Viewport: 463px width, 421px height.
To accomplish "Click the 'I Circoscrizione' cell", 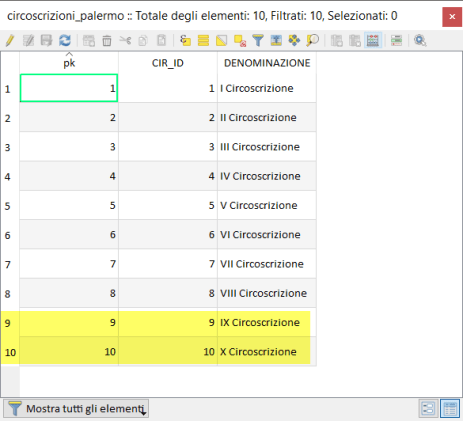I will [267, 88].
